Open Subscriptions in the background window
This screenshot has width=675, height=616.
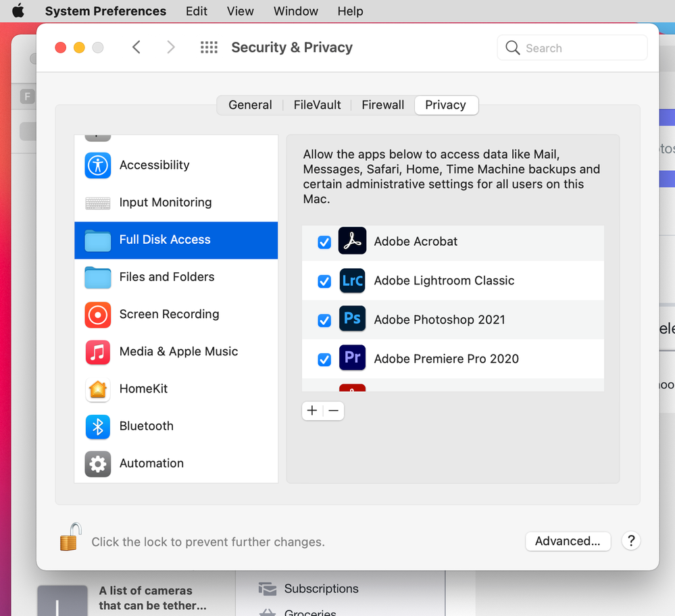click(321, 588)
